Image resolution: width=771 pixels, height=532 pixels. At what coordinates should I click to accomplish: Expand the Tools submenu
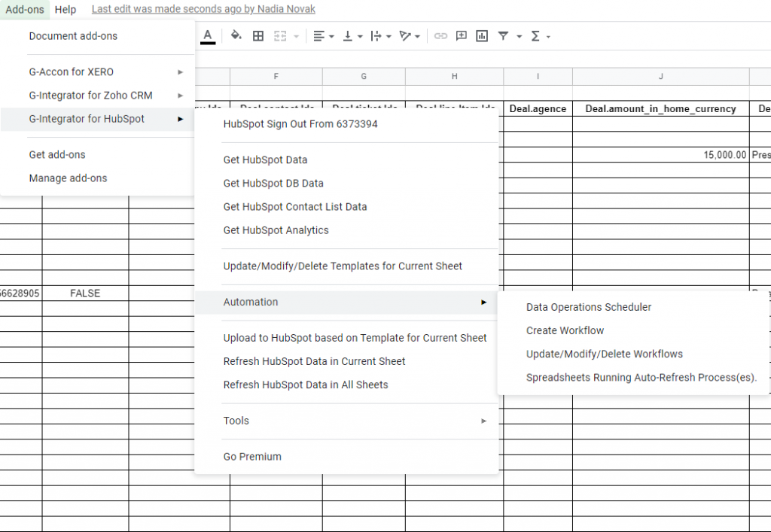[346, 421]
